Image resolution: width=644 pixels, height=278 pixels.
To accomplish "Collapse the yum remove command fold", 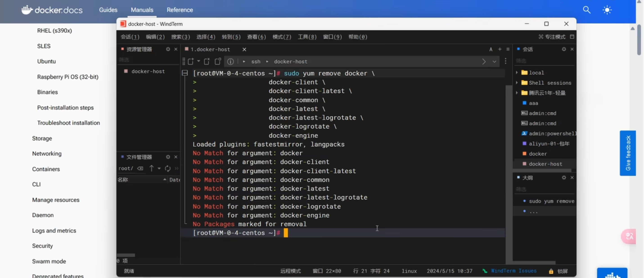I will pos(185,73).
